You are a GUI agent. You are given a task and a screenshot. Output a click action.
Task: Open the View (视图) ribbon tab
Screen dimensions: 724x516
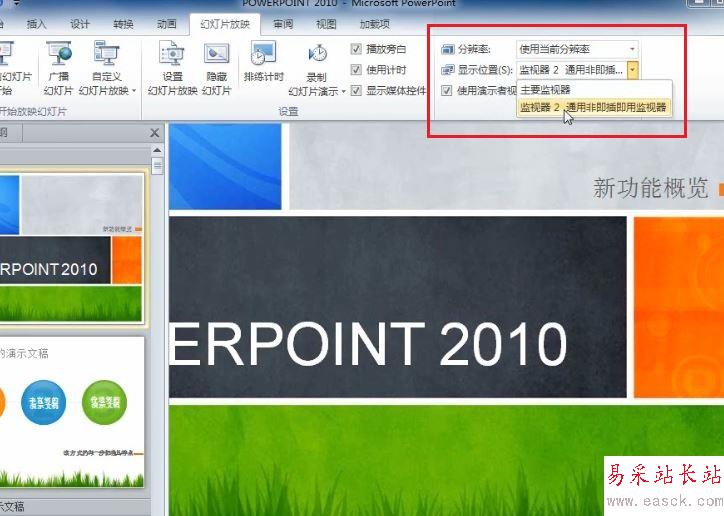point(326,24)
